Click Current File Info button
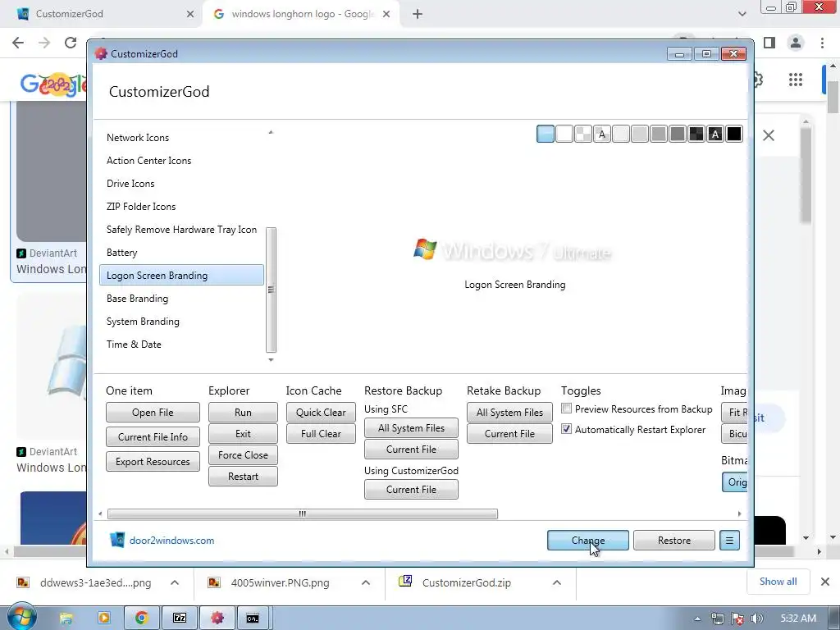840x630 pixels. coord(153,437)
